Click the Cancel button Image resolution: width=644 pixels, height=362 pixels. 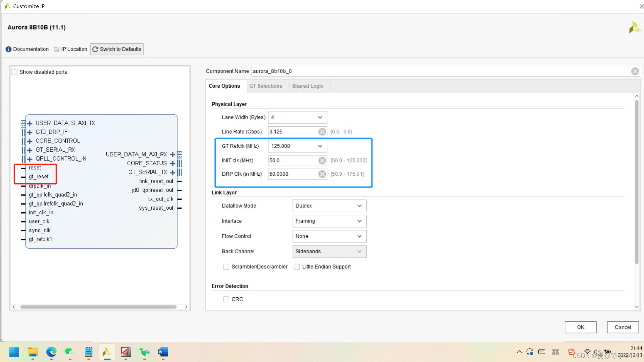pyautogui.click(x=623, y=327)
